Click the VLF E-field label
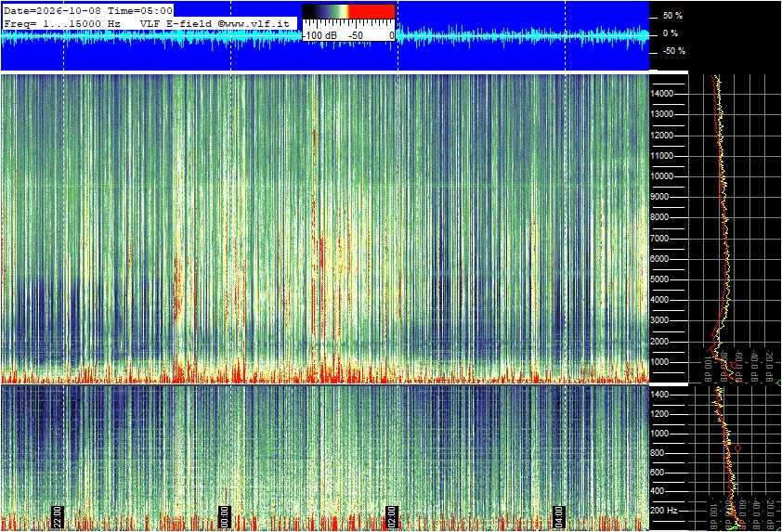The height and width of the screenshot is (532, 782). pyautogui.click(x=177, y=23)
